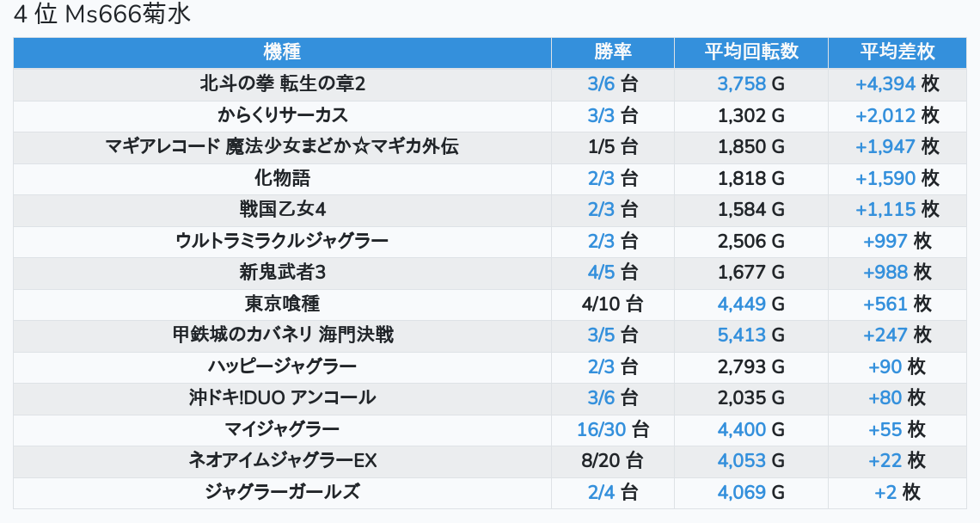
Task: Select 甲鉄城のカバネリ 海門決戦 row name
Action: pyautogui.click(x=282, y=335)
